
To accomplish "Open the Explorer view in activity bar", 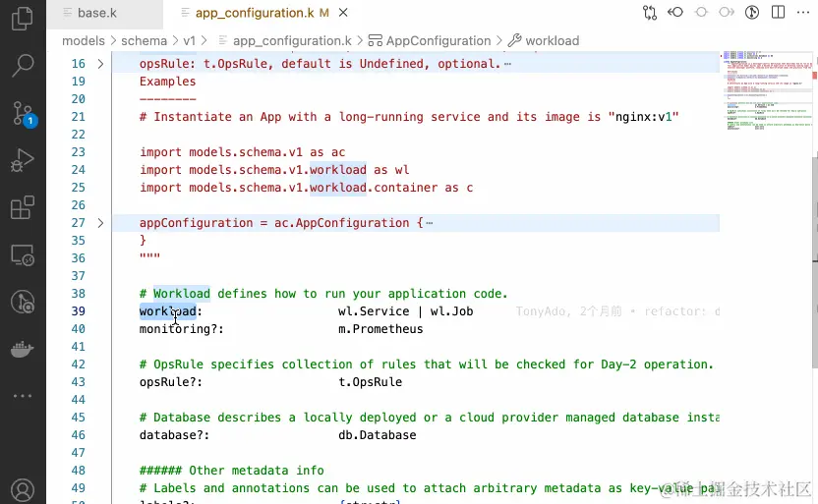I will 22,19.
